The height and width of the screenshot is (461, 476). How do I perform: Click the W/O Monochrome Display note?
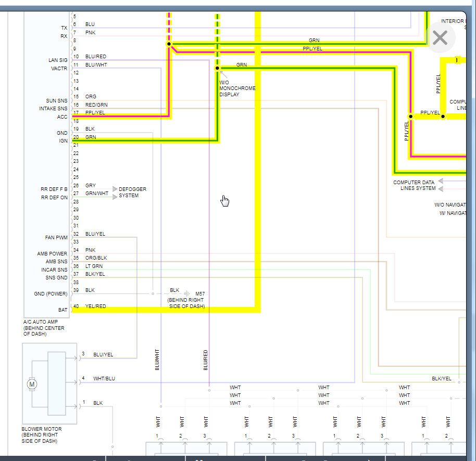(237, 88)
